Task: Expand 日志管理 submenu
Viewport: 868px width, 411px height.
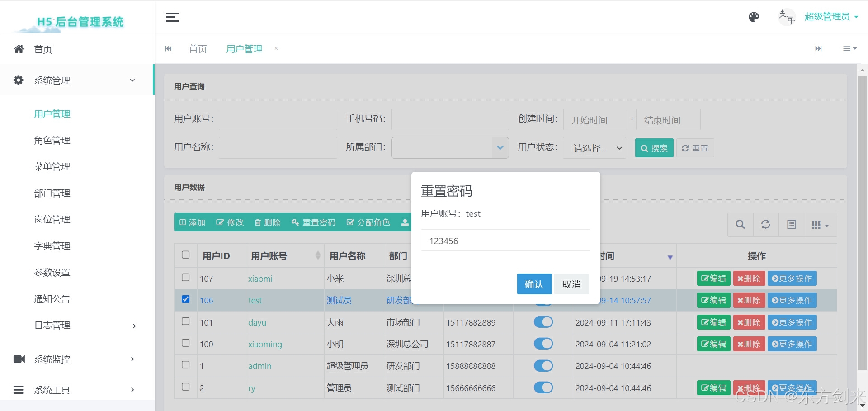Action: tap(77, 326)
